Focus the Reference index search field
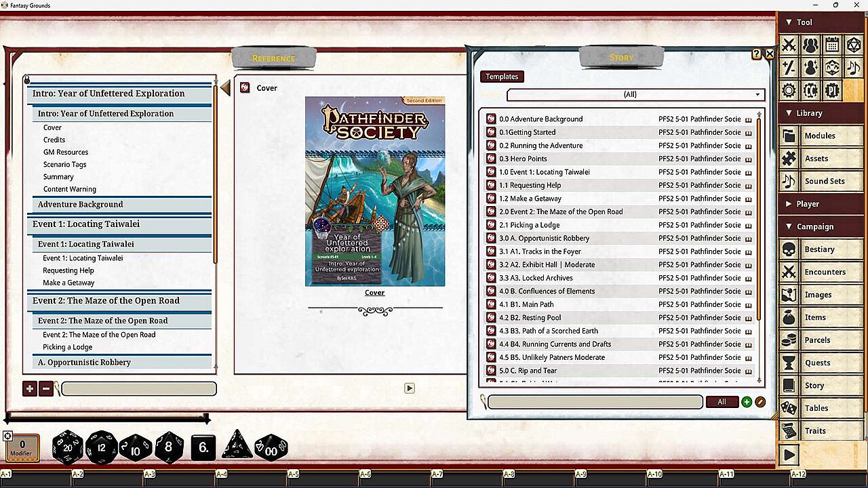 click(139, 389)
